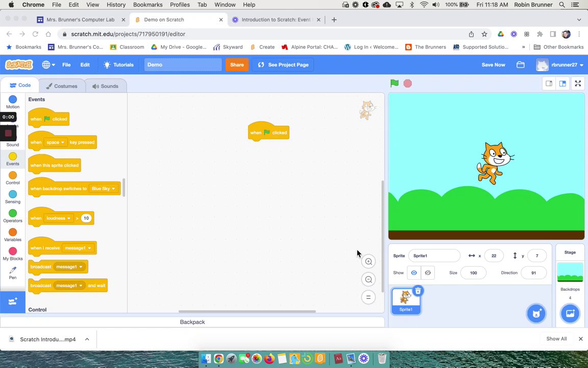Zoom in on the code workspace

[x=369, y=262]
